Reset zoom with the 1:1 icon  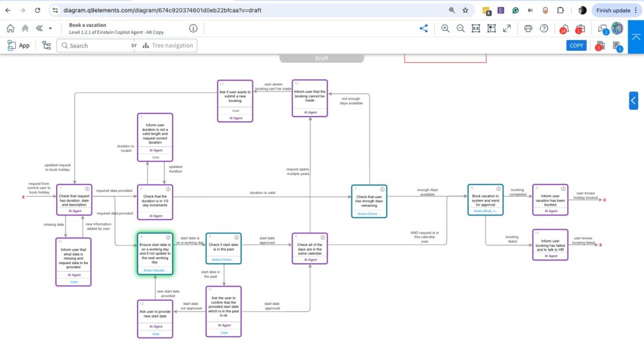pyautogui.click(x=476, y=29)
